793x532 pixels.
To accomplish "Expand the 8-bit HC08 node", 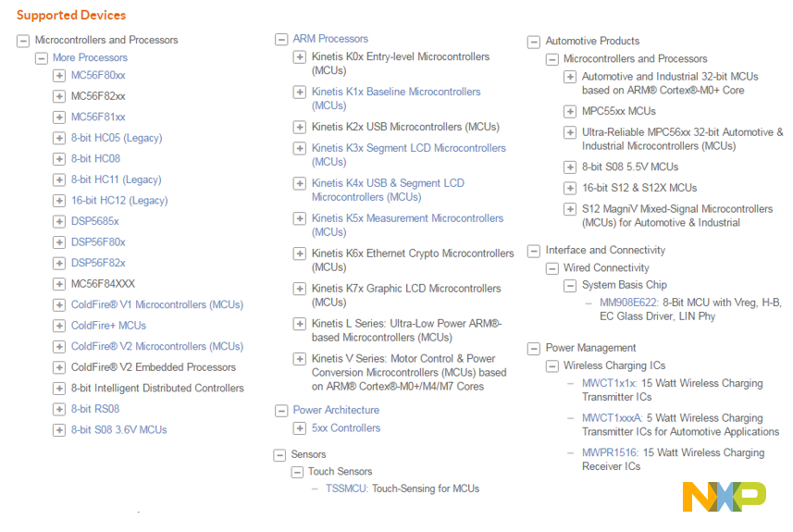I will 59,159.
